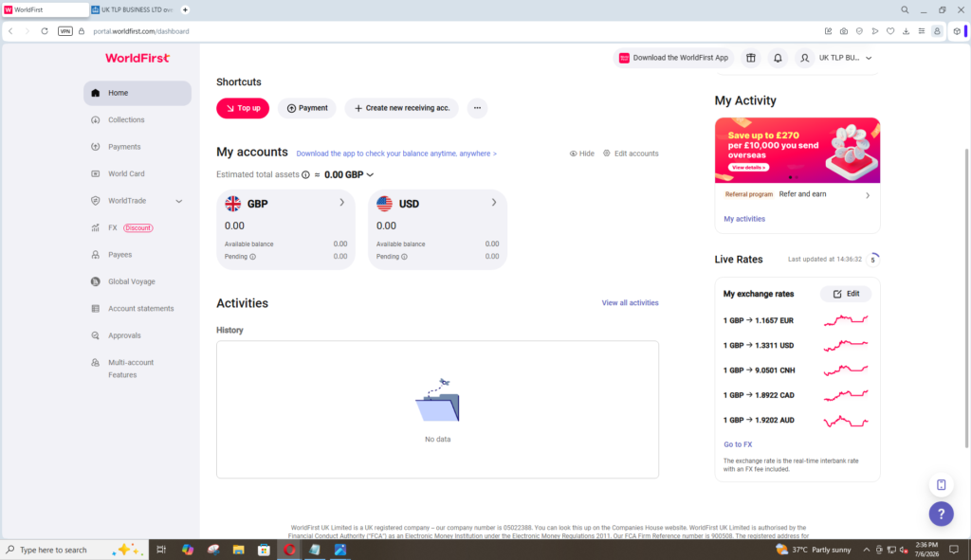This screenshot has height=560, width=971.
Task: Click the user profile avatar icon
Action: click(804, 58)
